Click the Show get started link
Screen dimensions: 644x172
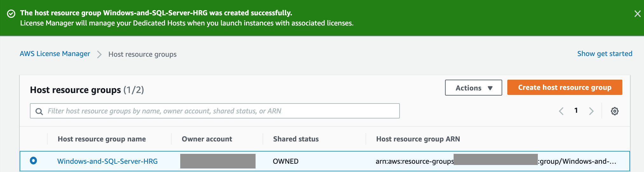point(605,54)
